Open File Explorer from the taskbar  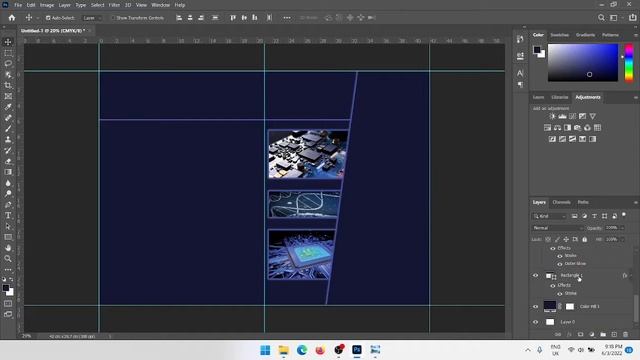[x=284, y=350]
